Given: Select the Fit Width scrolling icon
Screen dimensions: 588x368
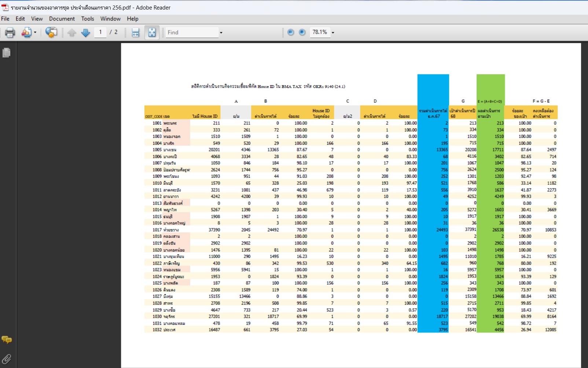Looking at the screenshot, I should (135, 33).
